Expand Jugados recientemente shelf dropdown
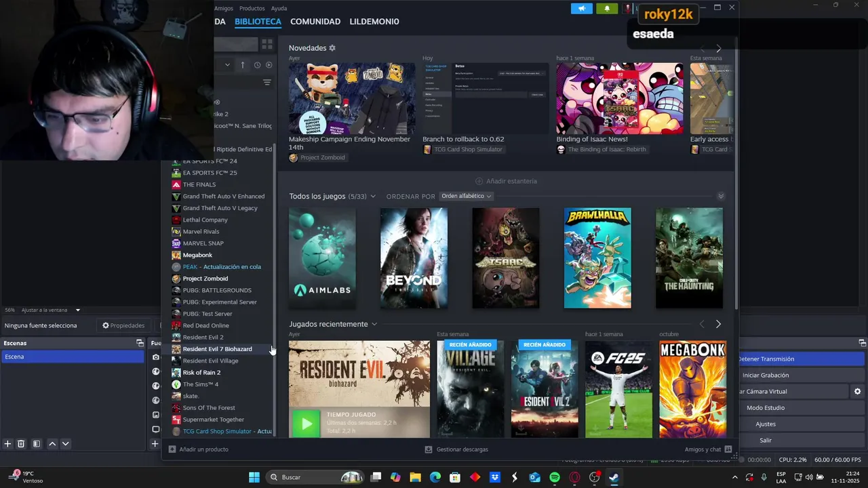This screenshot has height=488, width=868. coord(374,324)
